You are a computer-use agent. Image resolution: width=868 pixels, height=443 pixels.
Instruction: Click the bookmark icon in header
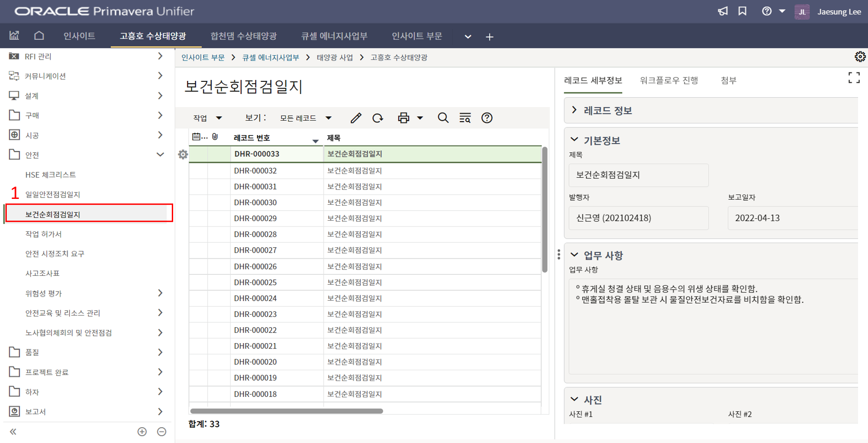click(742, 11)
